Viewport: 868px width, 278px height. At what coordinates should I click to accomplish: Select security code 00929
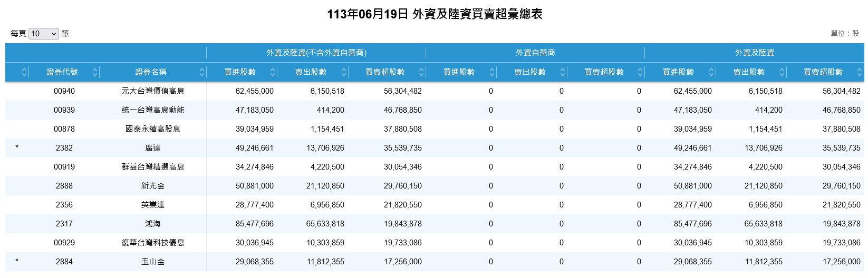[64, 243]
